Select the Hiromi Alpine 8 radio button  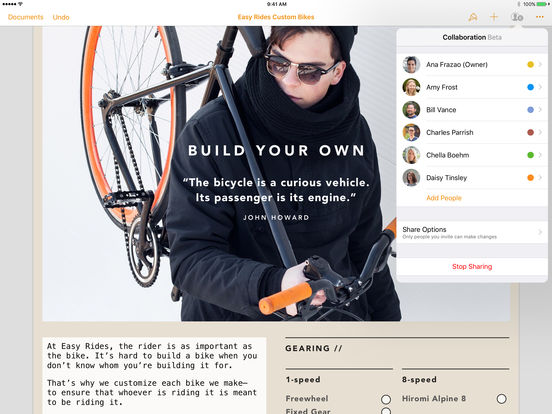502,399
